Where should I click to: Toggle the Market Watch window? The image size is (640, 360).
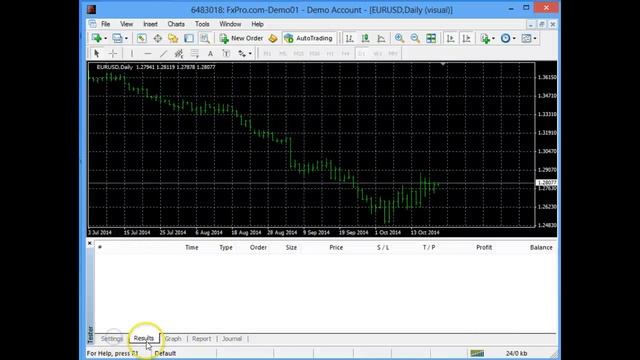click(x=141, y=38)
